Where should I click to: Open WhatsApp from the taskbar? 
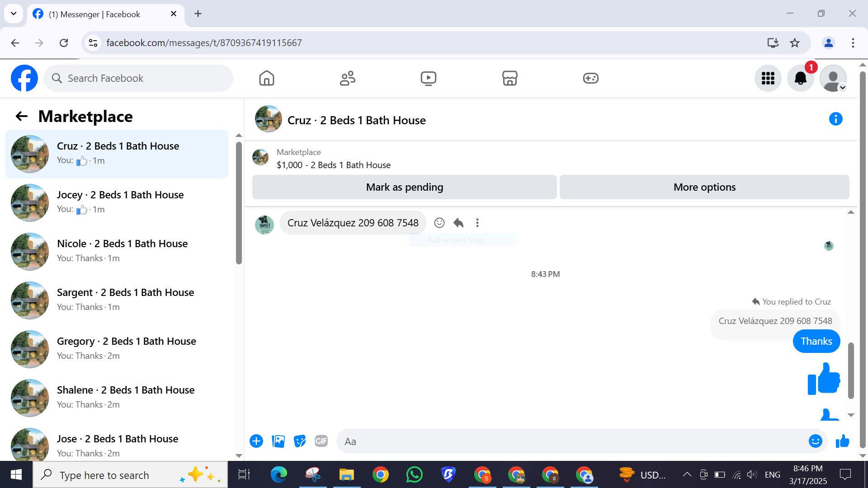(414, 474)
